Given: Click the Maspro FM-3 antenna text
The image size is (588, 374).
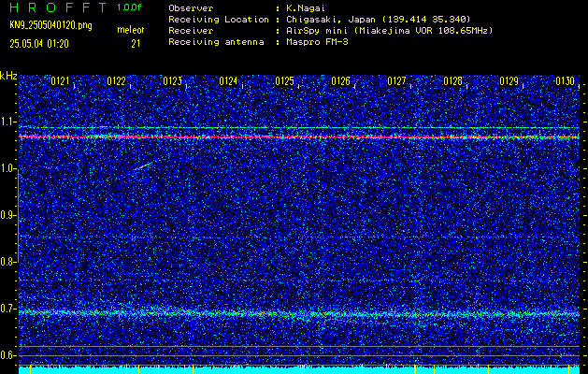Looking at the screenshot, I should click(x=317, y=42).
